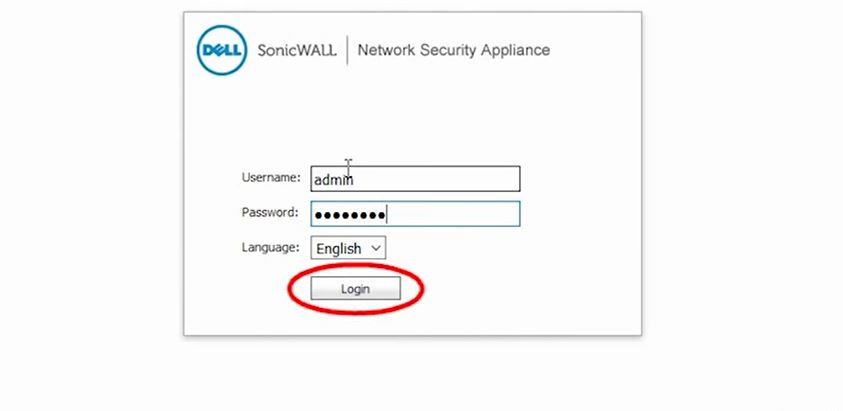Click the masked password dots
The image size is (843, 411).
pos(350,216)
